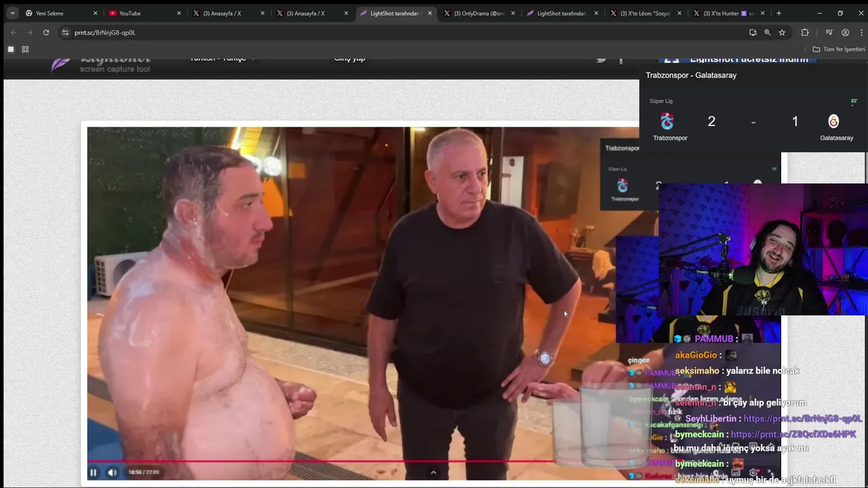The image size is (868, 488).
Task: Expand the chevron-up control in the video
Action: pos(433,472)
